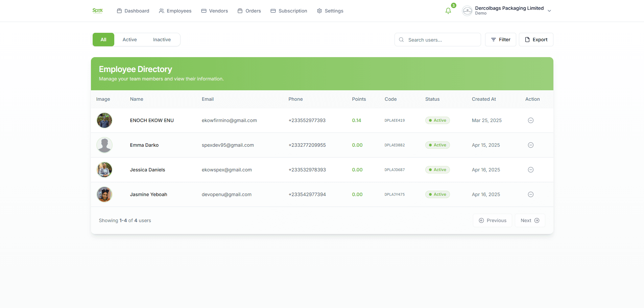Click Jasmine Yeboah's profile photo
This screenshot has width=644, height=308.
coord(104,194)
